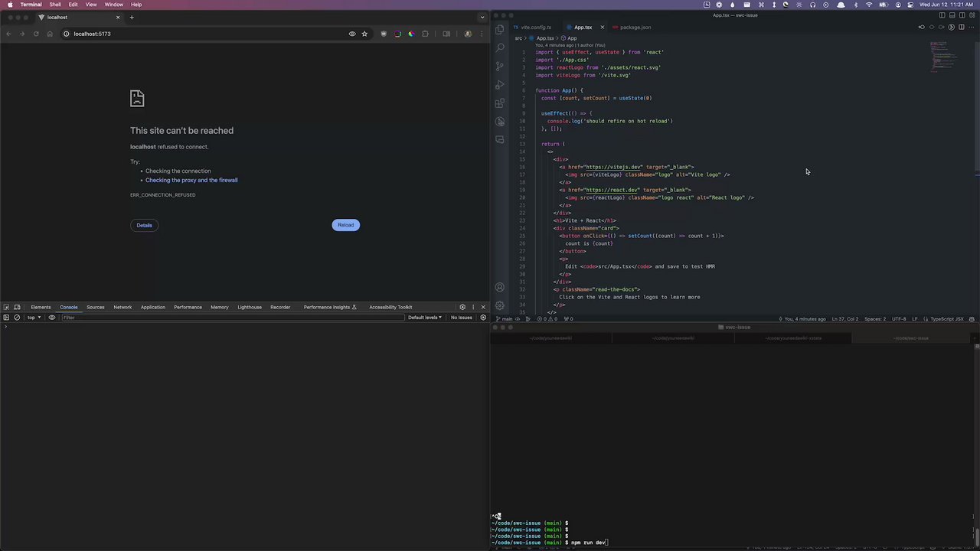Click the Bluetooth icon in the menu bar
Viewport: 980px width, 551px height.
(856, 5)
